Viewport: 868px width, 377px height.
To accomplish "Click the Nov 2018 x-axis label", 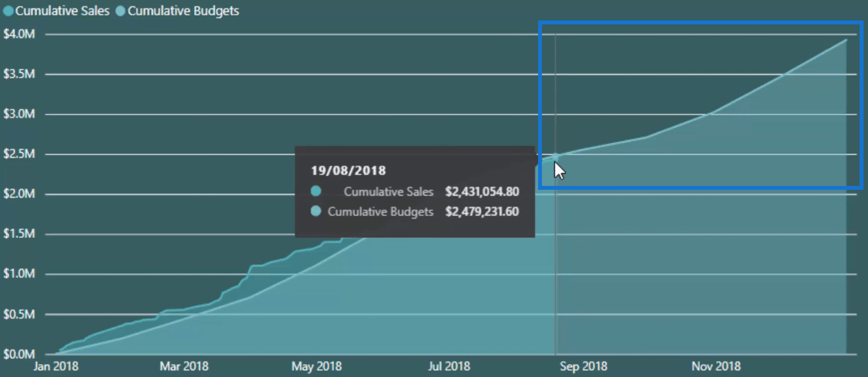I will click(716, 367).
